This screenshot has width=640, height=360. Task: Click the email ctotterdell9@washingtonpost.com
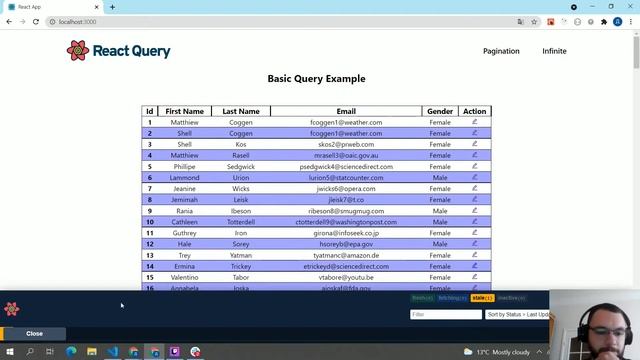pos(346,222)
